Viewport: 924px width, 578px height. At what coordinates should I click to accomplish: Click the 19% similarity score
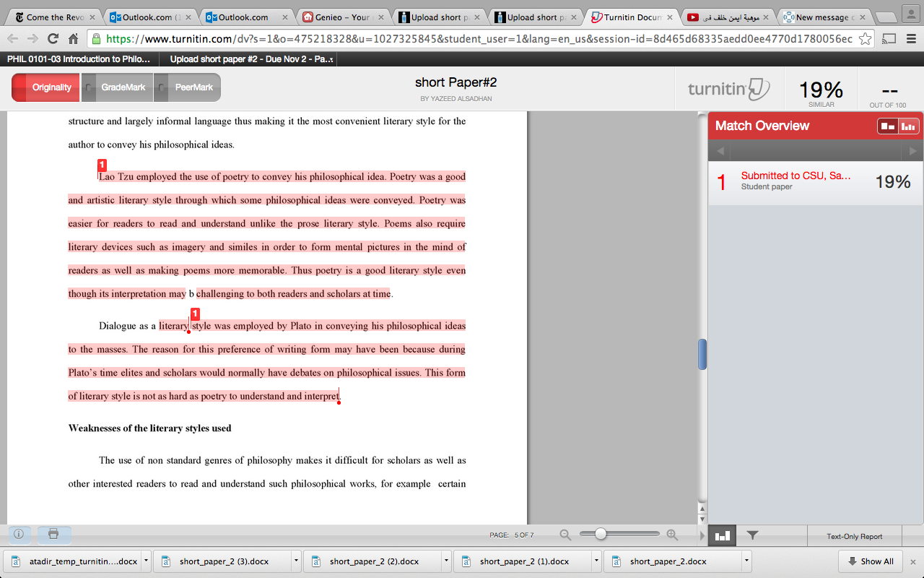pos(821,90)
